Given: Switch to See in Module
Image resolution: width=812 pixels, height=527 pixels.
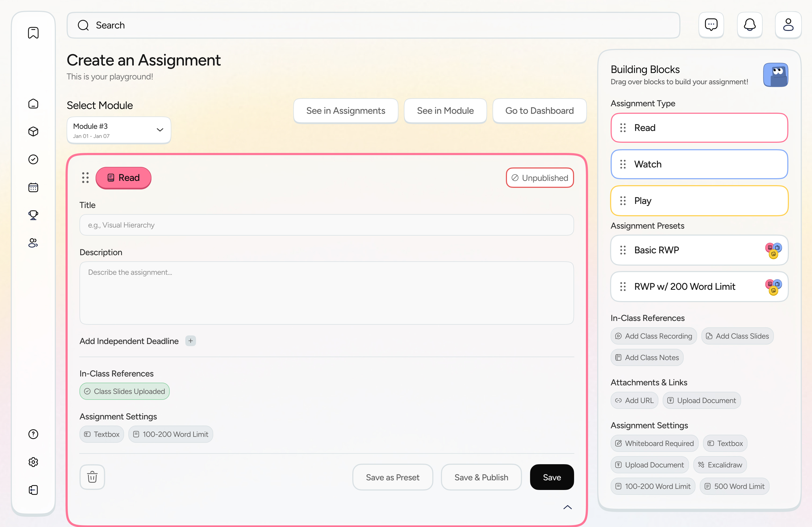Looking at the screenshot, I should click(x=445, y=111).
